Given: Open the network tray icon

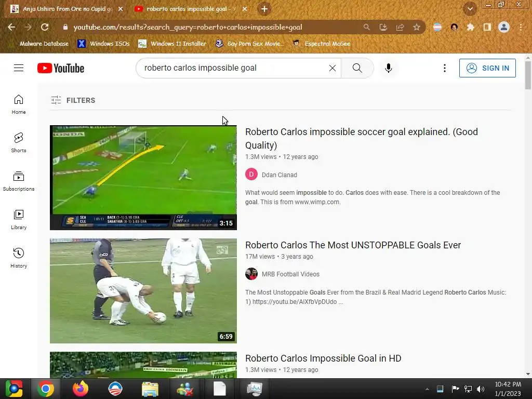Looking at the screenshot, I should point(468,389).
